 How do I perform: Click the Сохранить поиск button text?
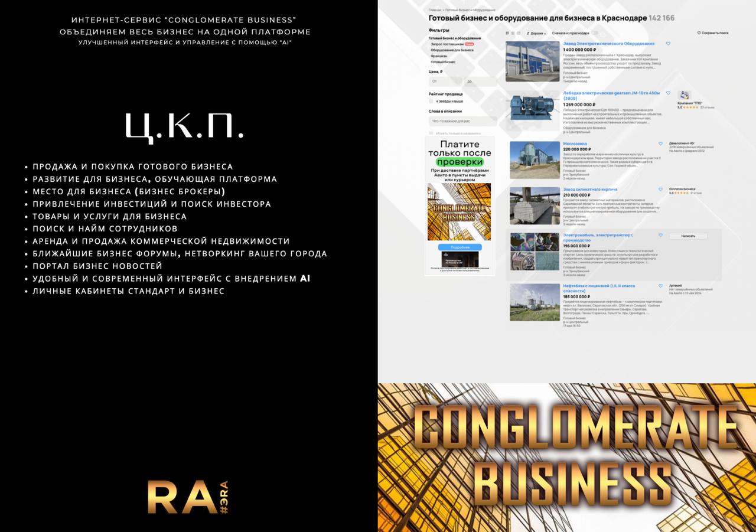(x=715, y=33)
